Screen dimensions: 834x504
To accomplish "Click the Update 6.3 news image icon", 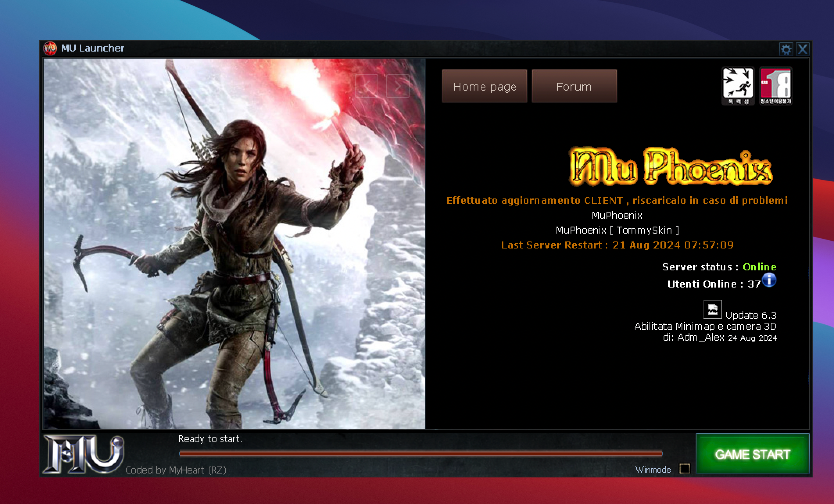I will pyautogui.click(x=712, y=309).
